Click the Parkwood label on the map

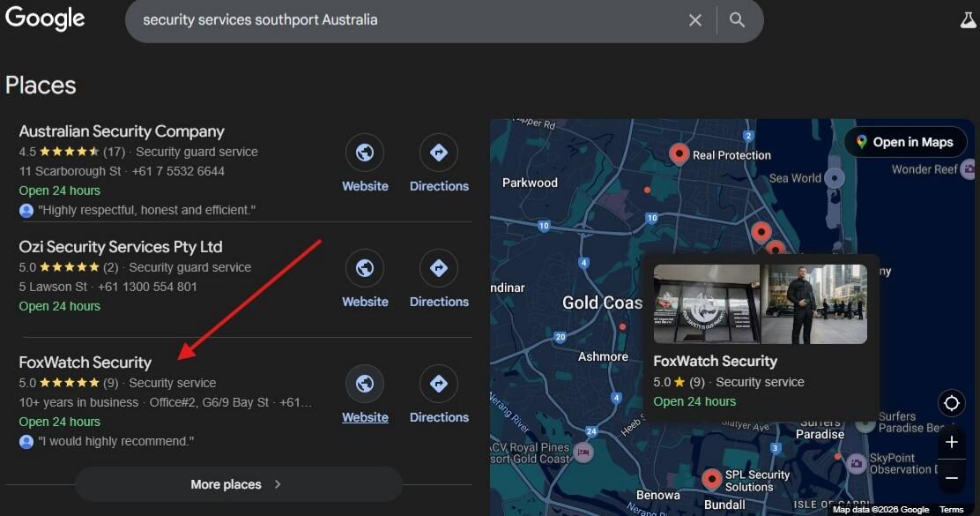pyautogui.click(x=530, y=183)
